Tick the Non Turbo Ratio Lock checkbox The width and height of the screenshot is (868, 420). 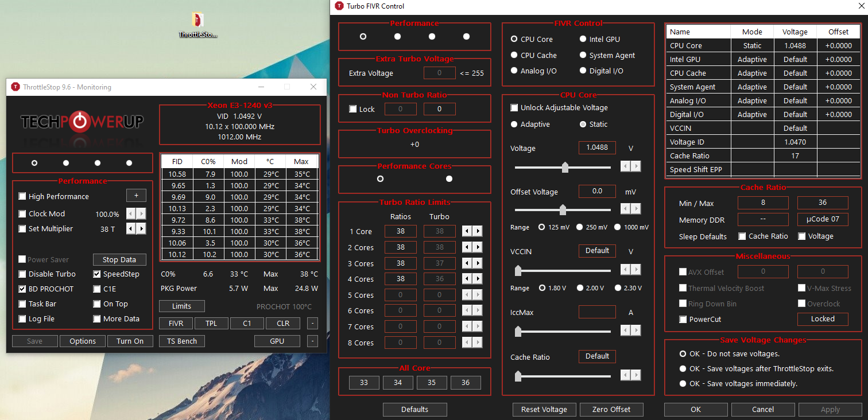353,109
